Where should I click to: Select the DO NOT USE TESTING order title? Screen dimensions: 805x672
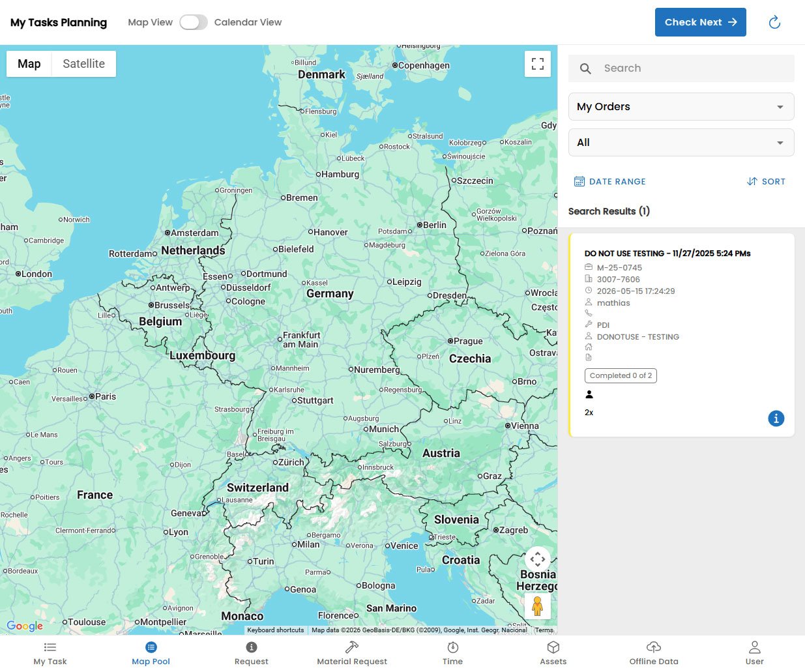(x=667, y=254)
